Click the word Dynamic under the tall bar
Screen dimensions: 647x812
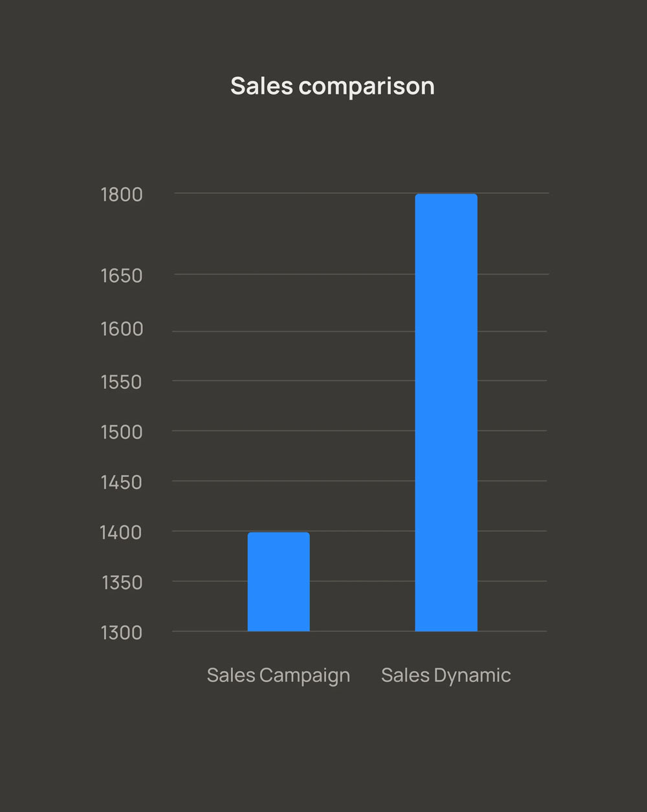tap(472, 677)
